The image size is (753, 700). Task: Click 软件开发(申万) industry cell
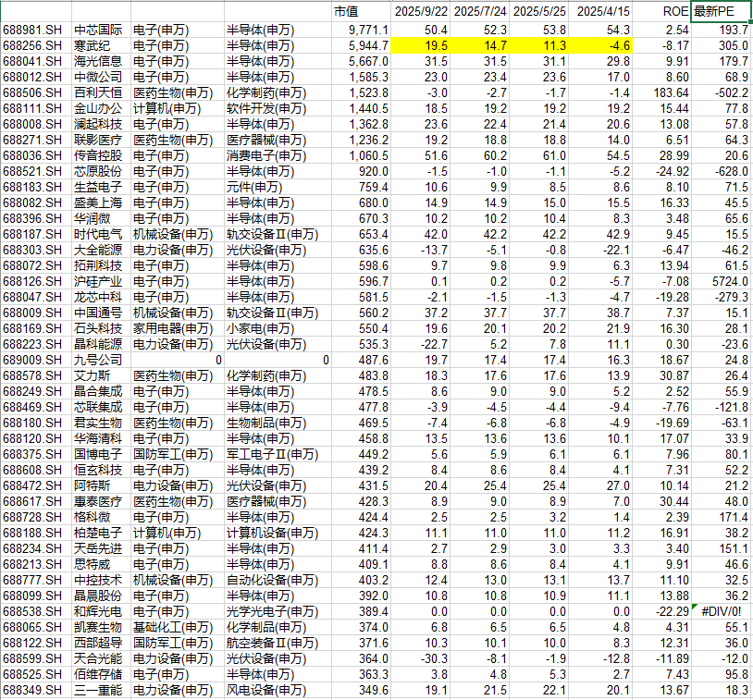[x=278, y=108]
